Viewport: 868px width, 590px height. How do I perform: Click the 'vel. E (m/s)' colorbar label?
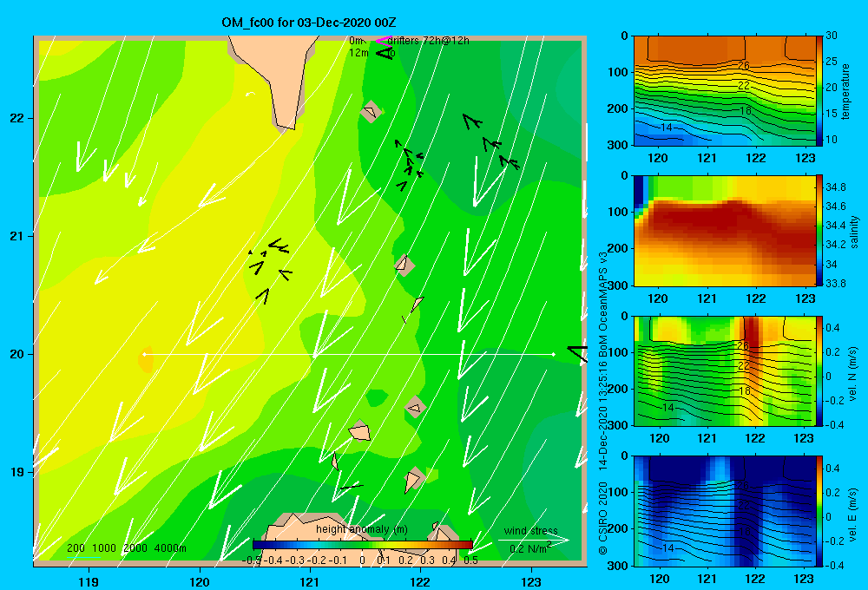point(853,513)
